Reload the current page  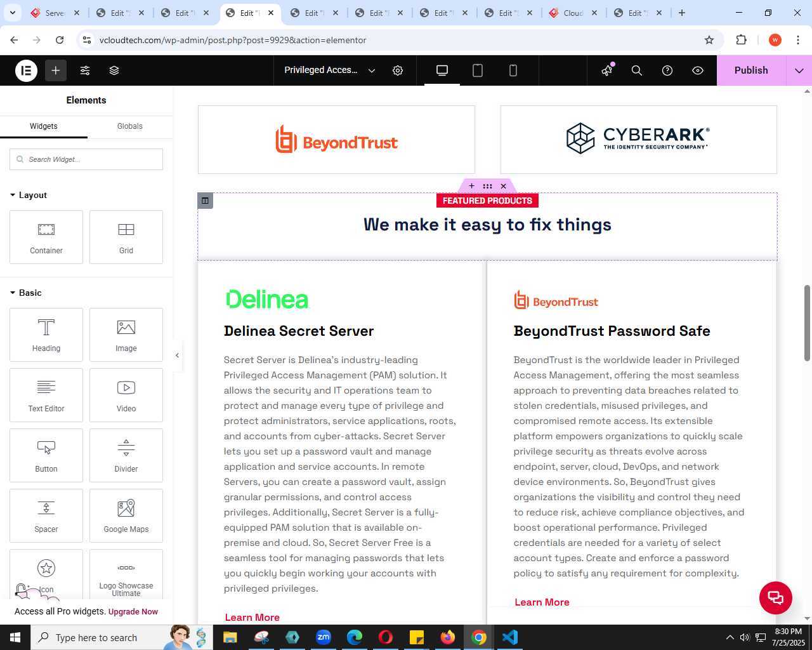click(60, 40)
